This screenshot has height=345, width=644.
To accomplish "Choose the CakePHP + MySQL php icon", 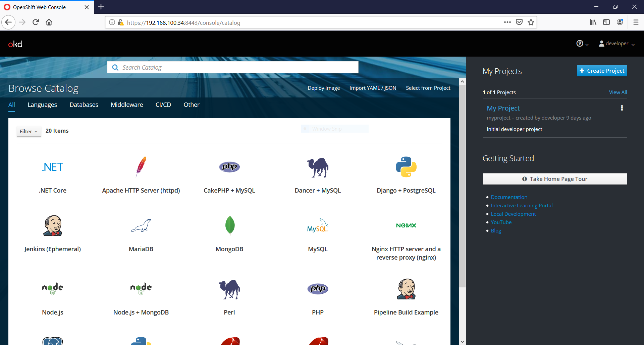I will tap(229, 167).
